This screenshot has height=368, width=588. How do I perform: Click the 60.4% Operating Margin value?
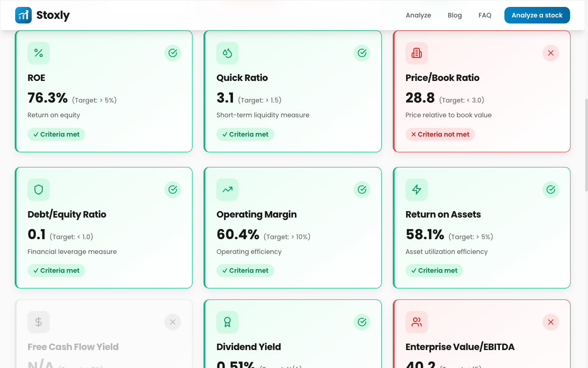(x=238, y=234)
